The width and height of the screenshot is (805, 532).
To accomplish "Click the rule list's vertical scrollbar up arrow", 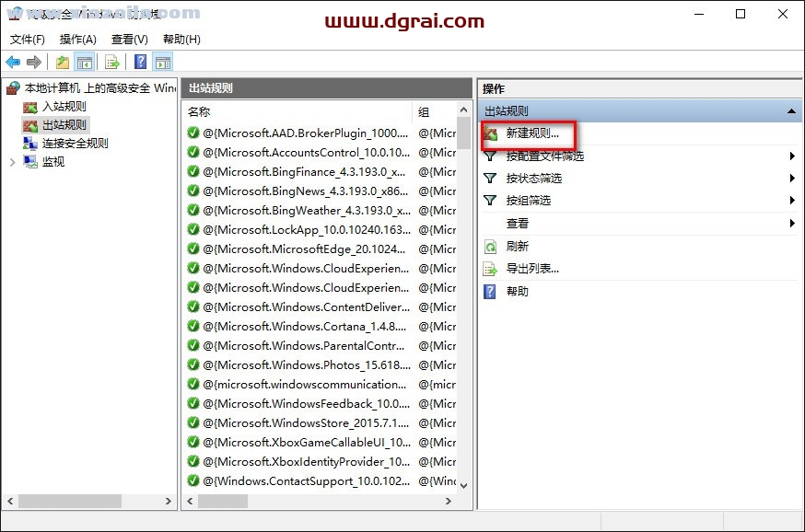I will (463, 110).
